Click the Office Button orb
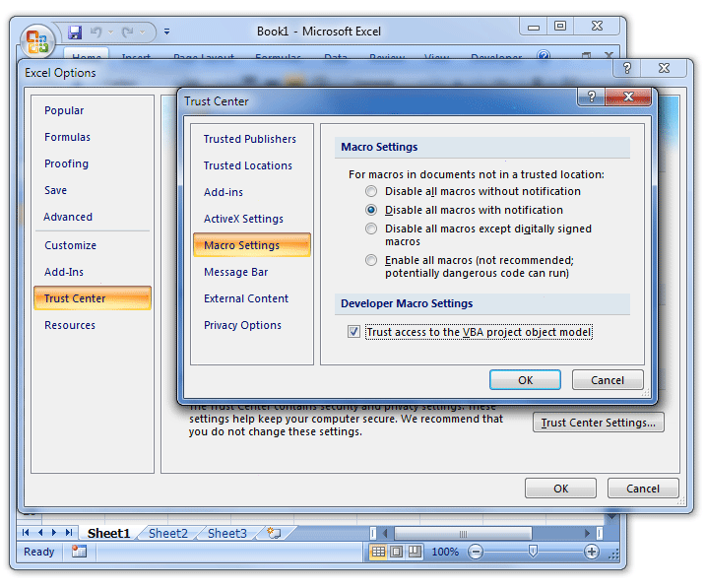This screenshot has width=705, height=588. click(x=36, y=42)
